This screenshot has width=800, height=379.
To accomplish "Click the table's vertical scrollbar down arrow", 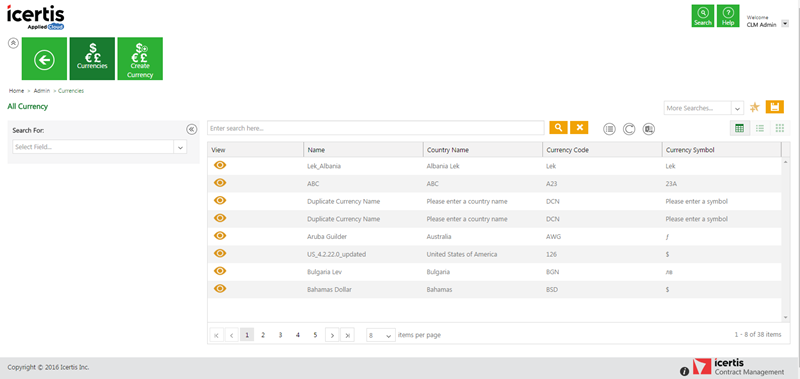I will coord(785,317).
